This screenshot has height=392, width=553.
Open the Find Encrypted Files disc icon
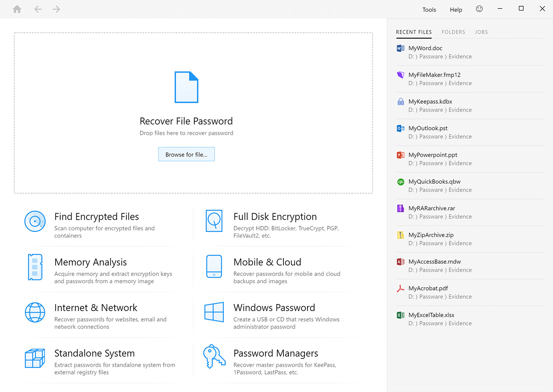point(35,221)
